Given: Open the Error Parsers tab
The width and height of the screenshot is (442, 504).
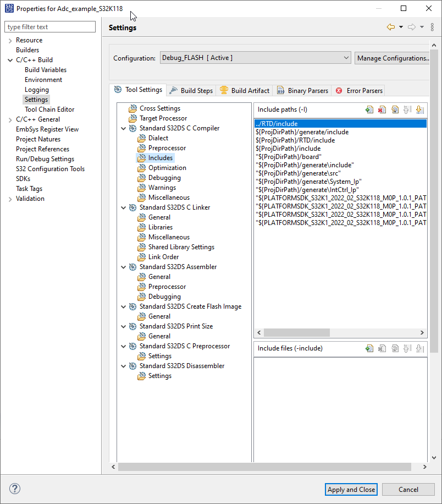Looking at the screenshot, I should tap(359, 91).
